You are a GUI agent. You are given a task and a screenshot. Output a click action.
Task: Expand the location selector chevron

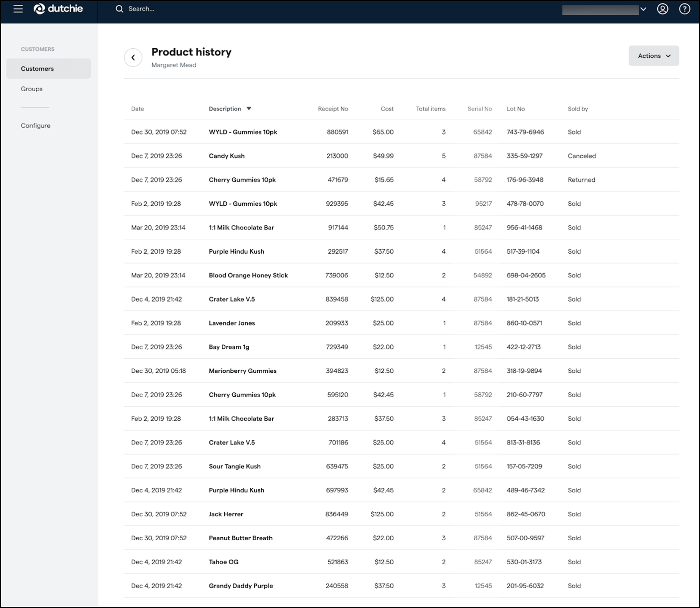pos(643,8)
